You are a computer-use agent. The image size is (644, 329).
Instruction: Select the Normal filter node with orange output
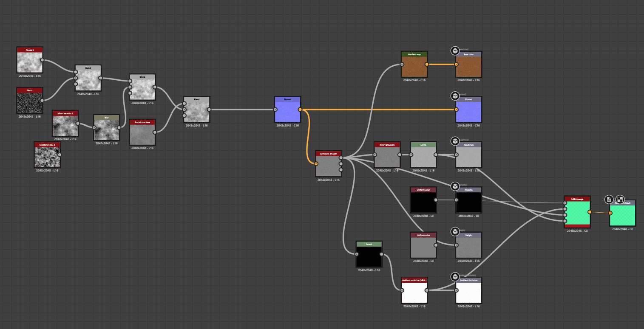coord(288,110)
